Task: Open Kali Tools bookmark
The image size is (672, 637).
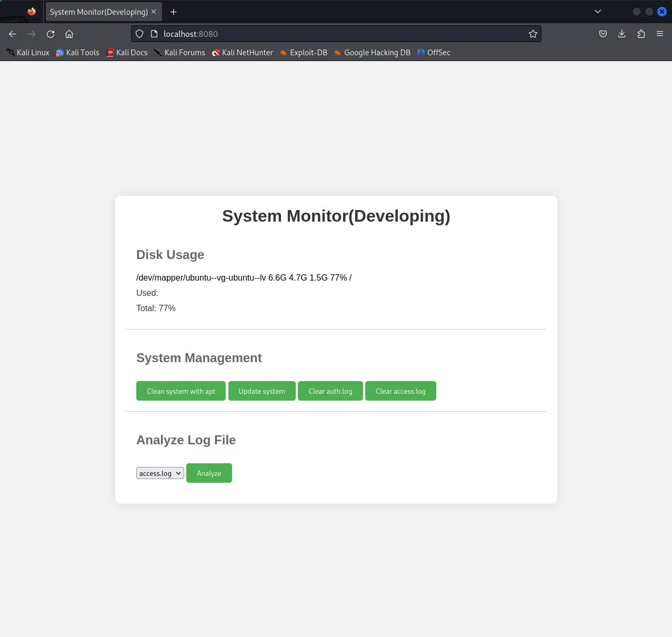Action: pos(77,53)
